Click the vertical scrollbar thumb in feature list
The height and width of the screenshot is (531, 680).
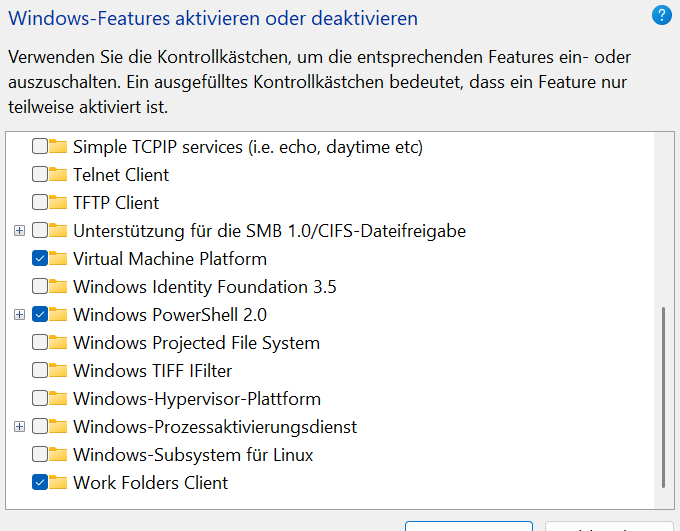(664, 397)
